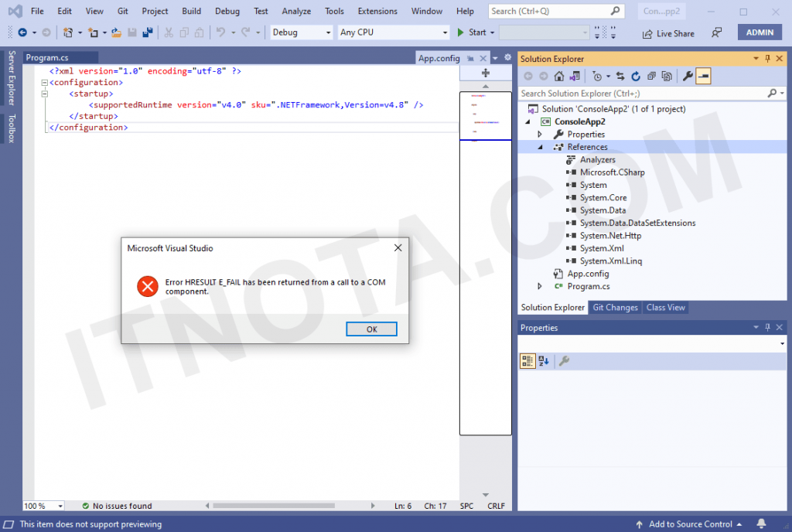Switch to the Git Changes tab
Image resolution: width=792 pixels, height=532 pixels.
615,307
